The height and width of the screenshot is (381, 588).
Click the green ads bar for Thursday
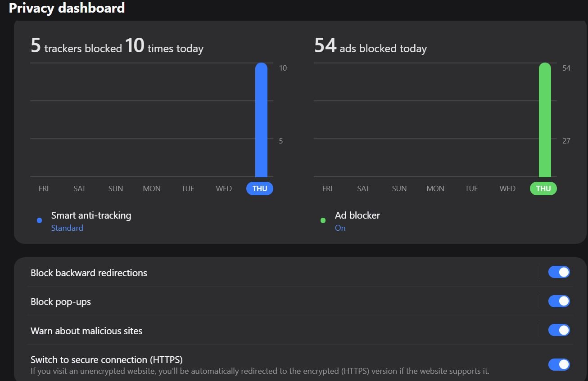[x=545, y=120]
